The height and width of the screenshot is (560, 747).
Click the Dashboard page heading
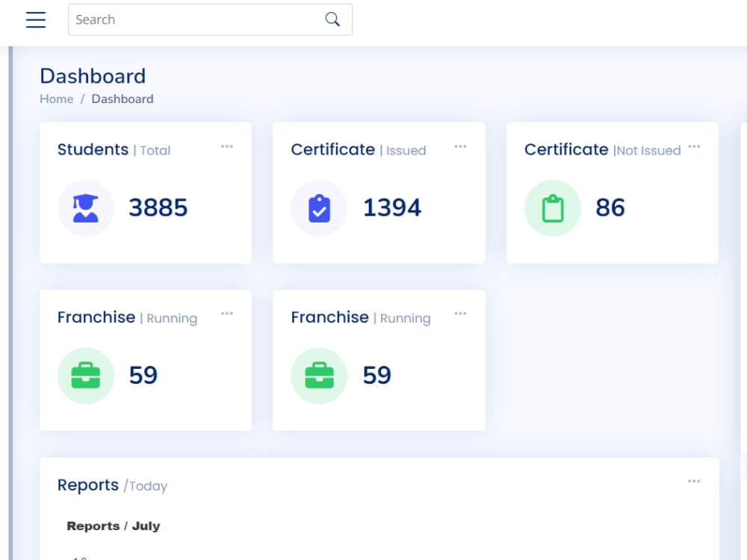93,76
